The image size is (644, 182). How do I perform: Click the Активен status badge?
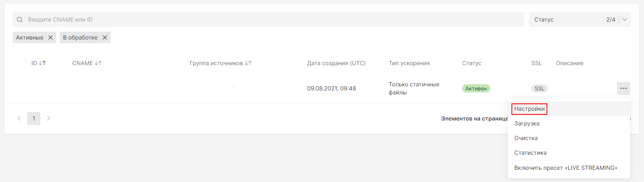pyautogui.click(x=476, y=88)
